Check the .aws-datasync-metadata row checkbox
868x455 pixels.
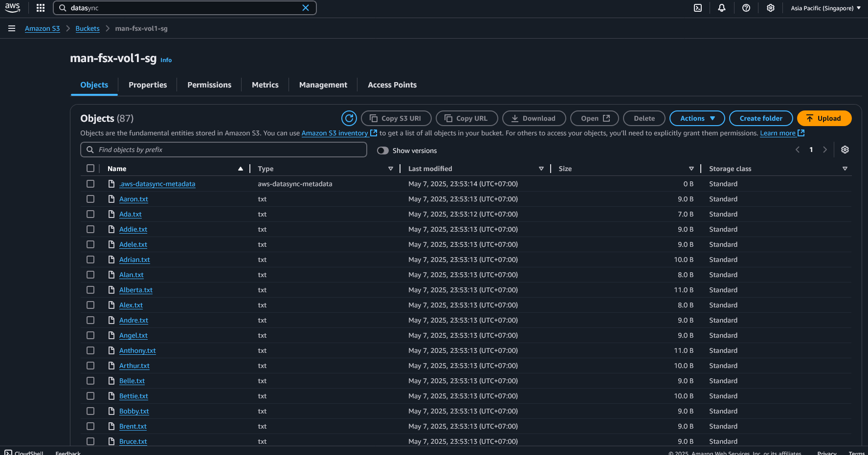[90, 184]
